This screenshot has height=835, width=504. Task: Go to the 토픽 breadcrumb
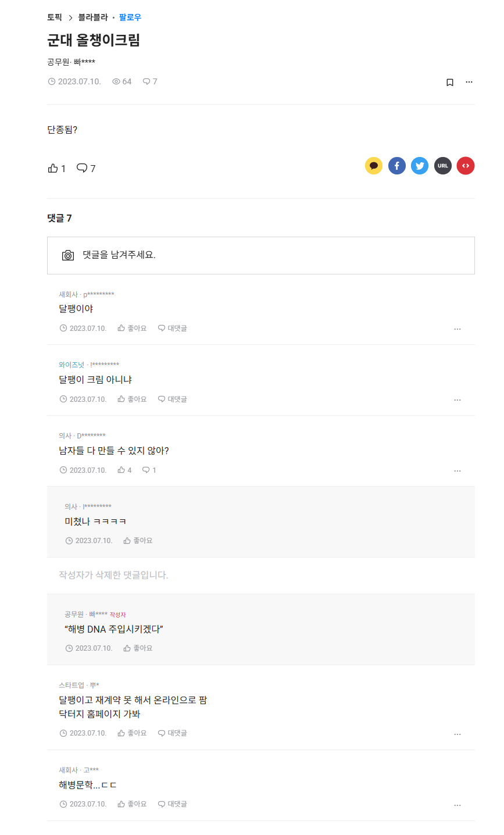55,17
